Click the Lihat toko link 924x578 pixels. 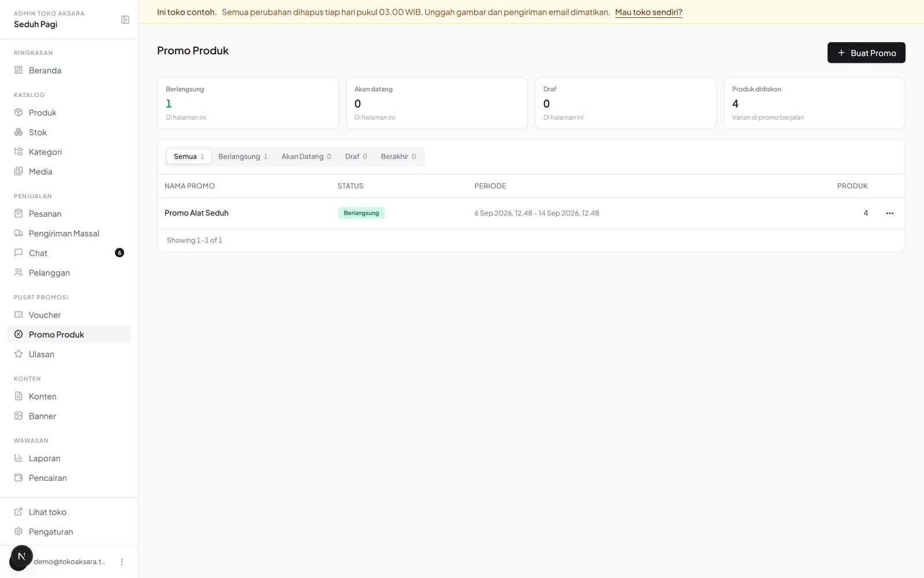click(x=69, y=512)
